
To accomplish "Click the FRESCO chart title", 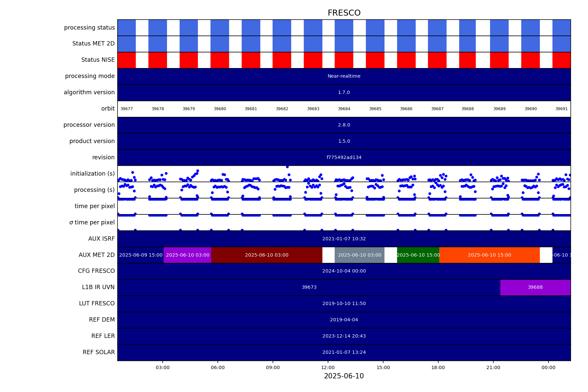I will [344, 13].
